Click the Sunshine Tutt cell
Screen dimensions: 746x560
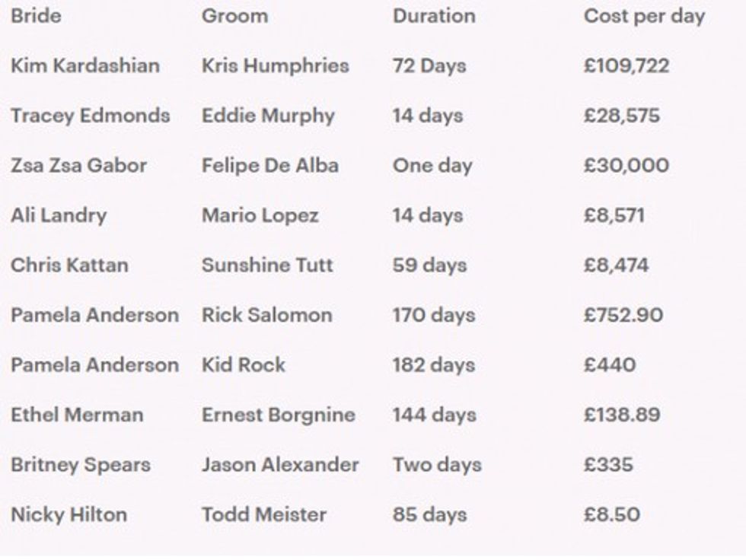267,265
